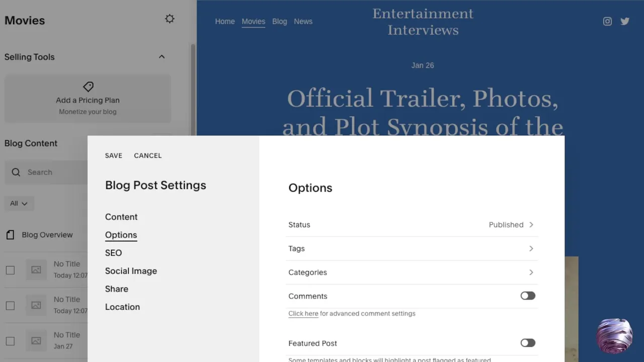
Task: Check the box beside the Jan 27 post
Action: click(10, 341)
